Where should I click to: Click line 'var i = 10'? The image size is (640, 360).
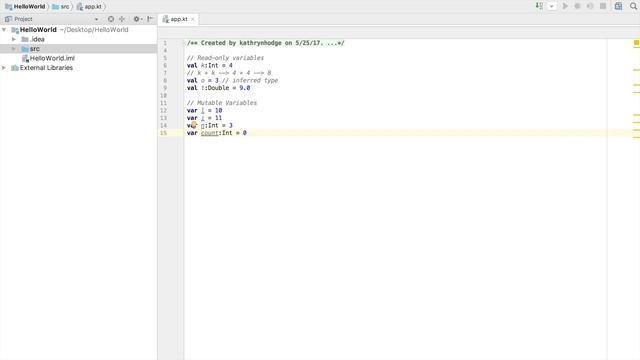(x=204, y=110)
